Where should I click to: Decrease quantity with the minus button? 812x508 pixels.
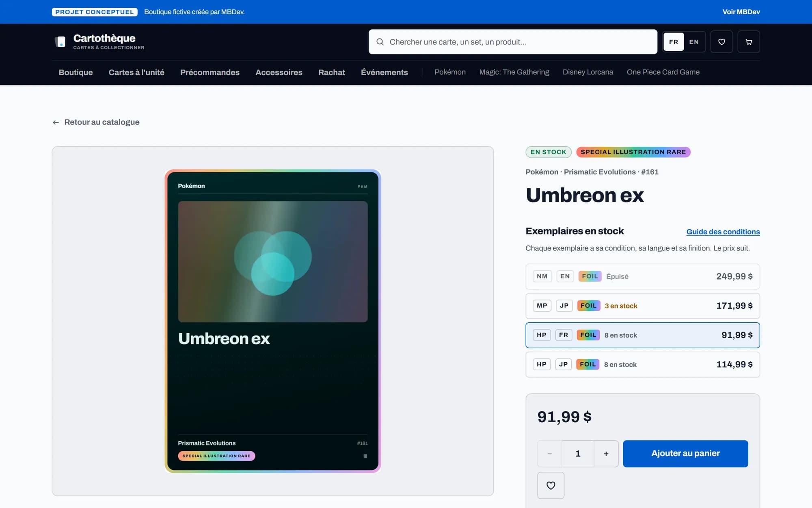pyautogui.click(x=550, y=454)
